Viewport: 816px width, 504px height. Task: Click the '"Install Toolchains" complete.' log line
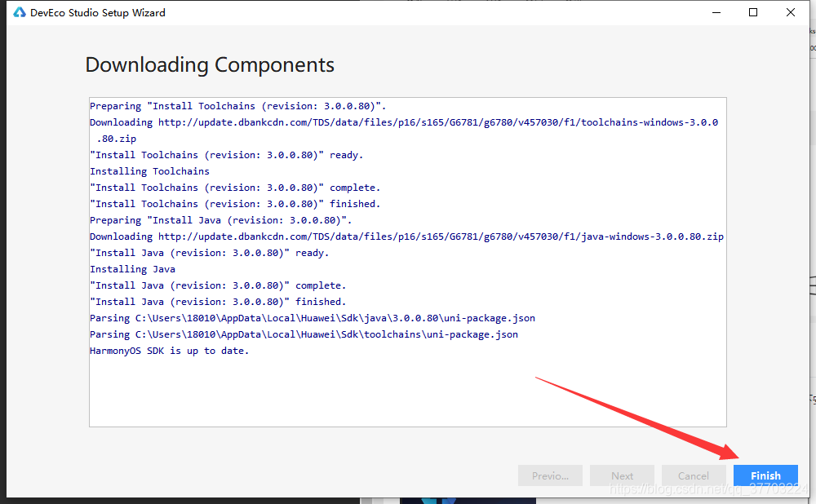click(235, 188)
